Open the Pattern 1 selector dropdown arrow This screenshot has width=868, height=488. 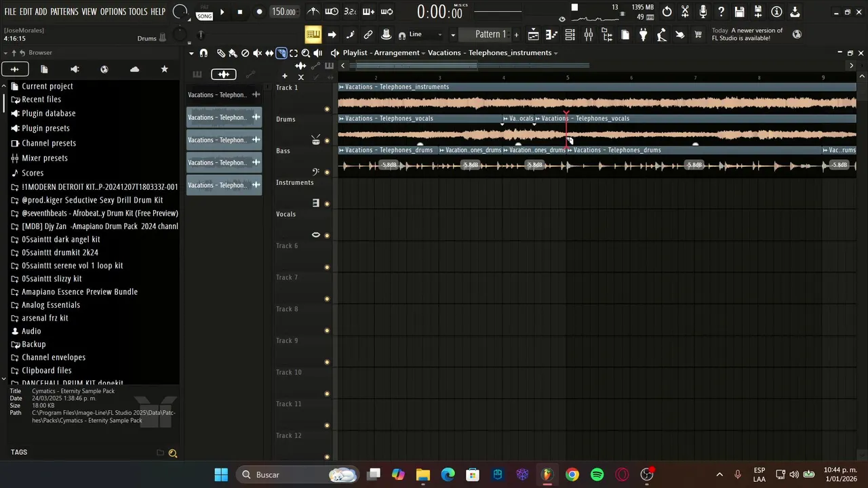pyautogui.click(x=453, y=35)
